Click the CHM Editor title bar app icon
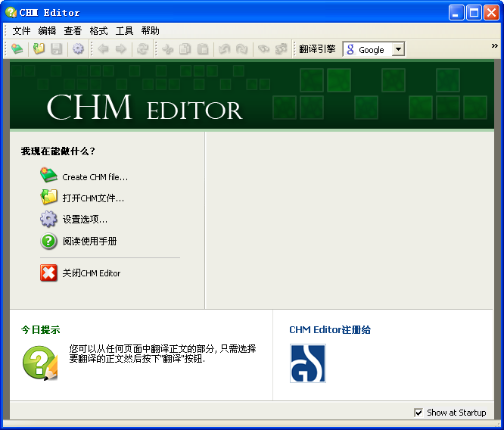 coord(11,13)
